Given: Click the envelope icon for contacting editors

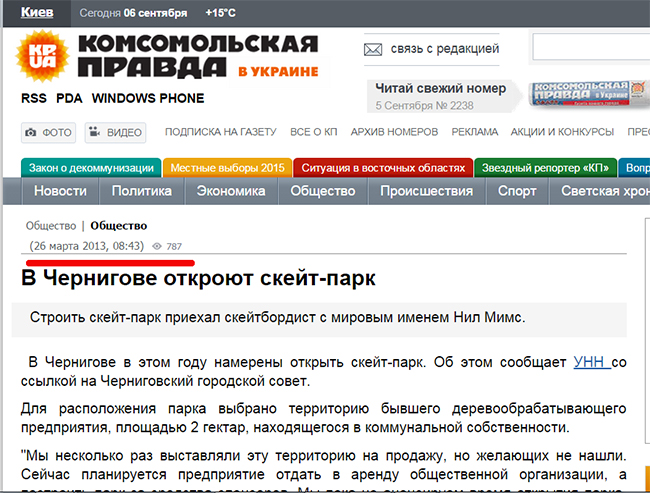Looking at the screenshot, I should (373, 48).
